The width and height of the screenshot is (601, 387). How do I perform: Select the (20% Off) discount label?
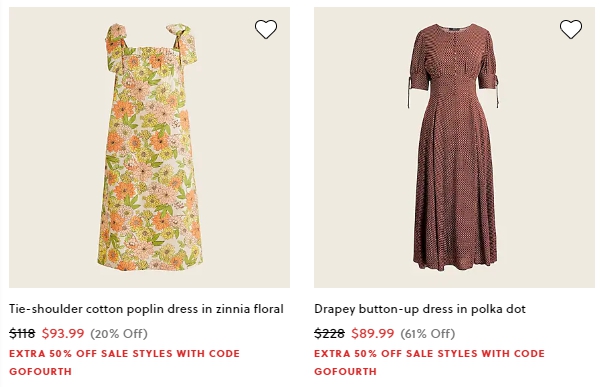119,334
